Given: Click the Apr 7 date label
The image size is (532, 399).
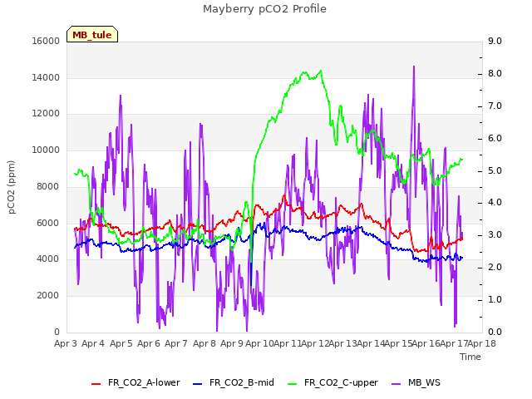Looking at the screenshot, I should tap(176, 343).
